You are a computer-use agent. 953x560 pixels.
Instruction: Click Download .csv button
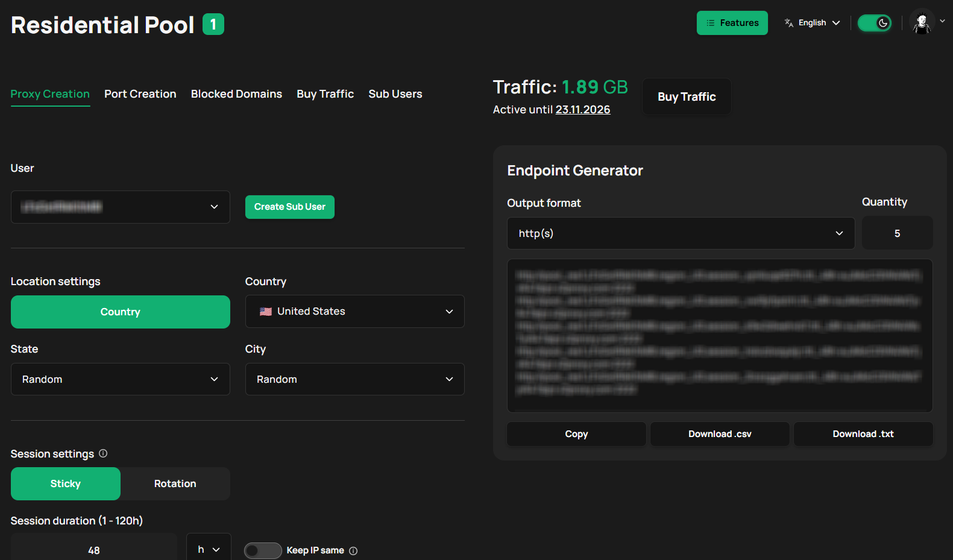point(720,434)
